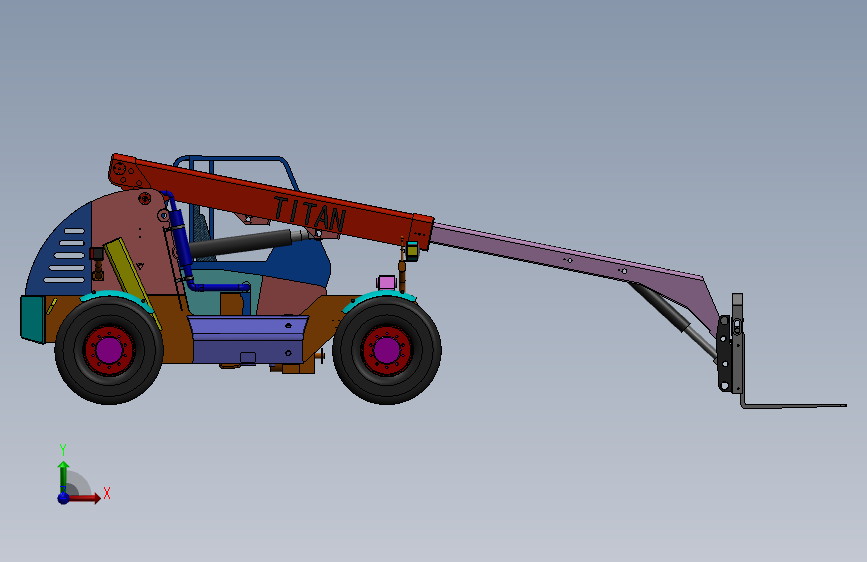Select the blue hydraulic lift cylinder
This screenshot has width=867, height=562.
click(180, 238)
